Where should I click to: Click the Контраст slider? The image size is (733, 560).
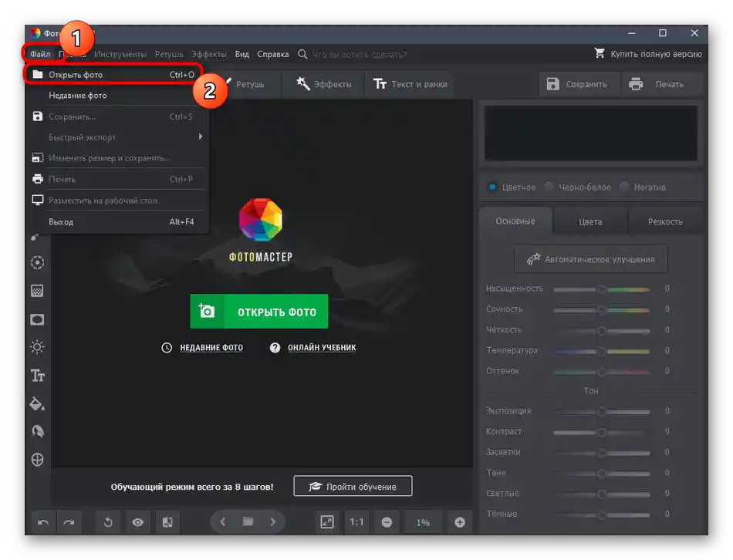602,433
